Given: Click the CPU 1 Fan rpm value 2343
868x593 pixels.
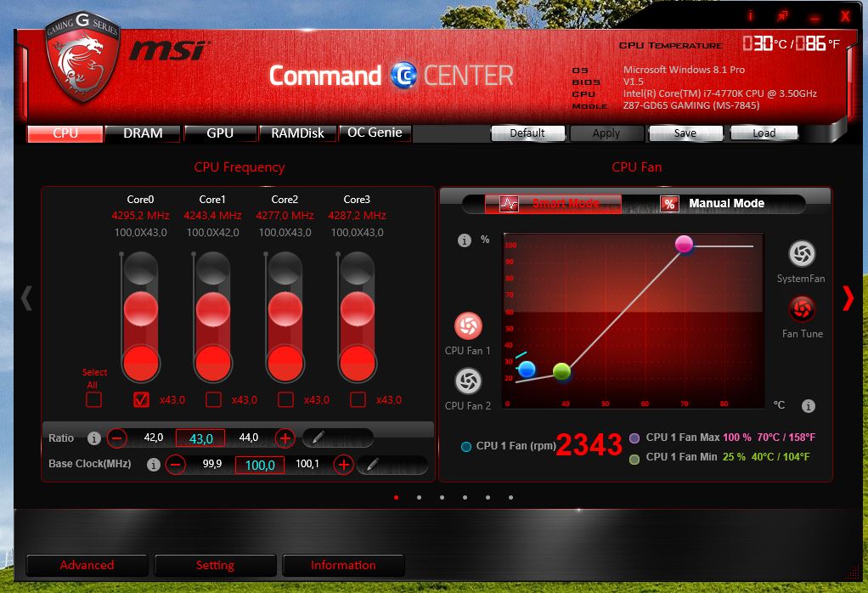Looking at the screenshot, I should coord(589,445).
